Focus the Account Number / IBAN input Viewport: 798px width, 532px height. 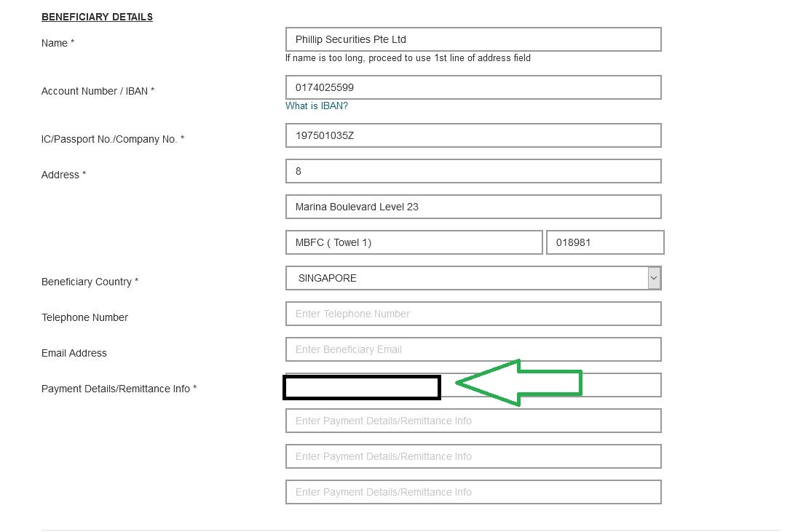click(473, 87)
